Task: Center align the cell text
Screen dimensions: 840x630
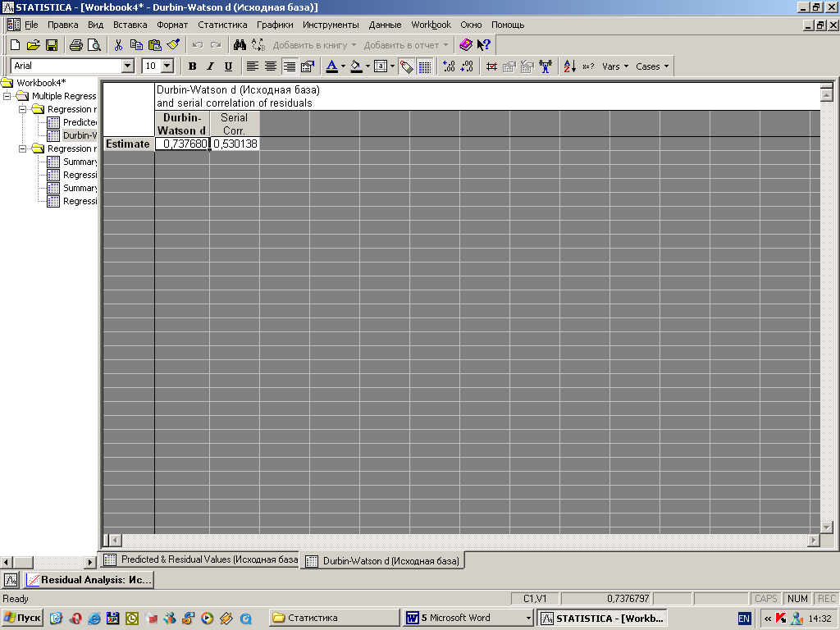Action: click(x=271, y=66)
